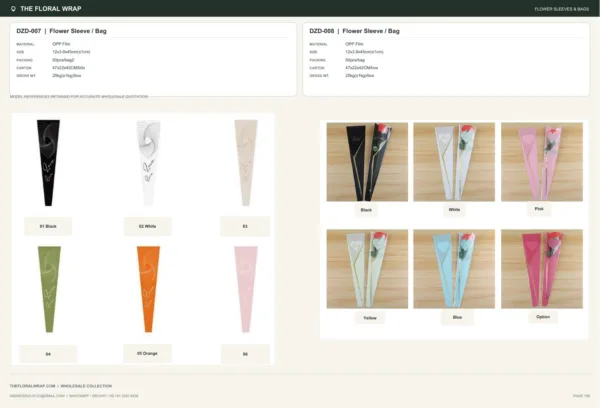Open the White sleeve with rose photo
This screenshot has width=600, height=408.
coord(454,162)
